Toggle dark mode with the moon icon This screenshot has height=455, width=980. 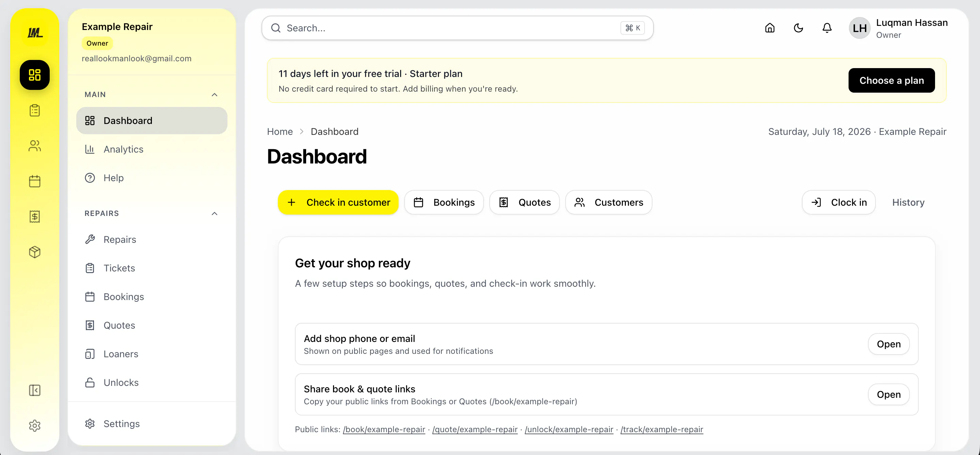[798, 28]
